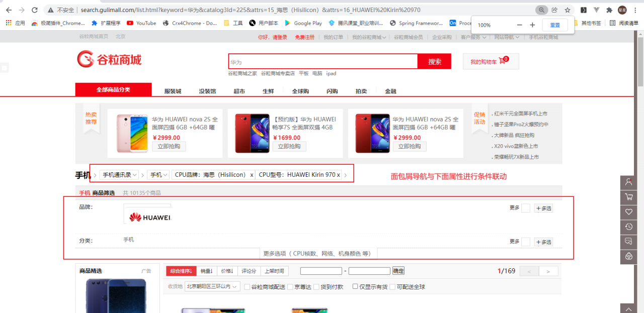Open the Chrome three-dot menu
644x313 pixels.
click(x=635, y=10)
